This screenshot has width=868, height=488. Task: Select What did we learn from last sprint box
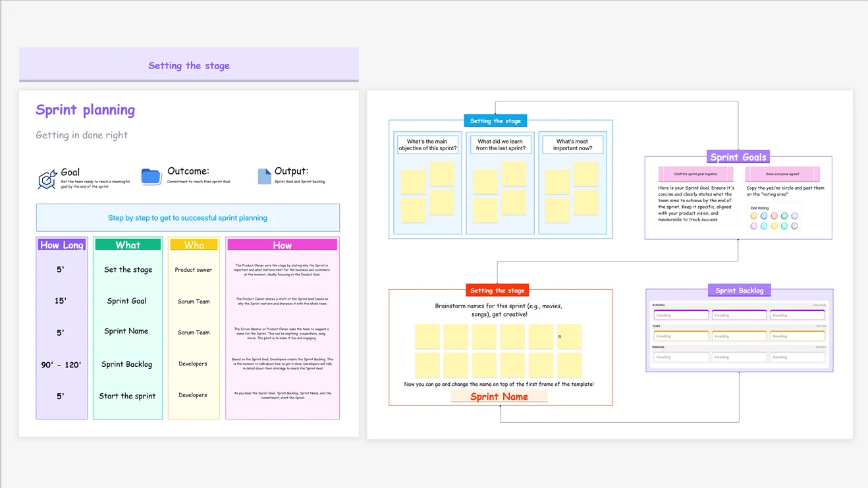click(x=500, y=145)
